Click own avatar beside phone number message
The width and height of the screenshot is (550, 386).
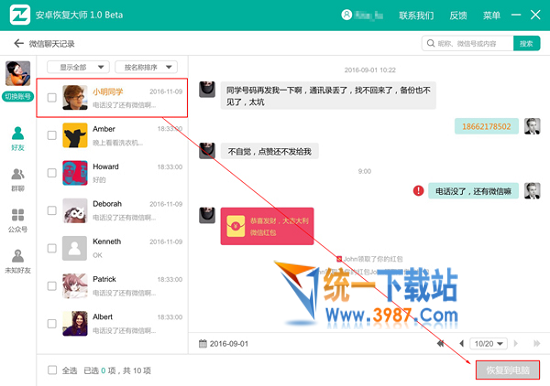[532, 126]
